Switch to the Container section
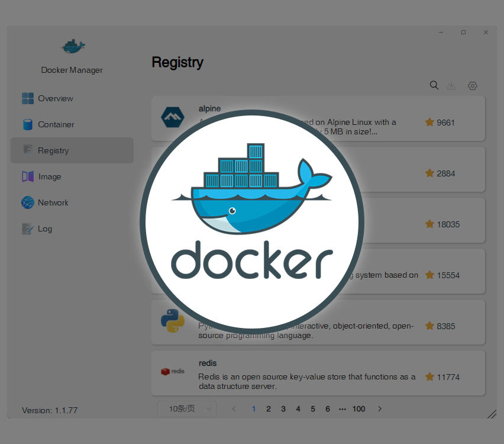504x444 pixels. (56, 124)
